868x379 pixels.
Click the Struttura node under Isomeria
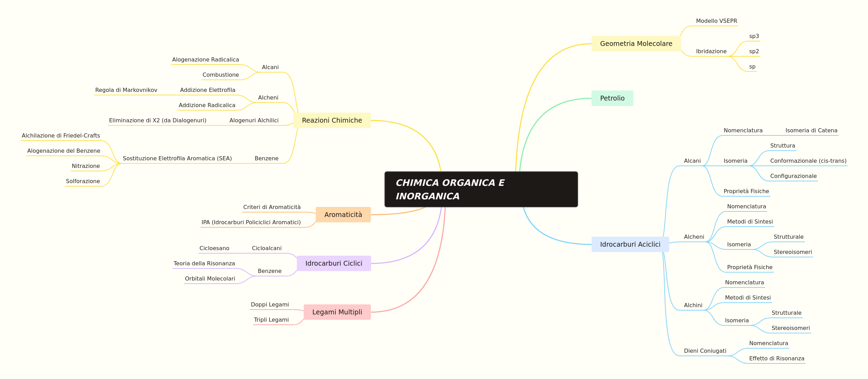pos(783,146)
